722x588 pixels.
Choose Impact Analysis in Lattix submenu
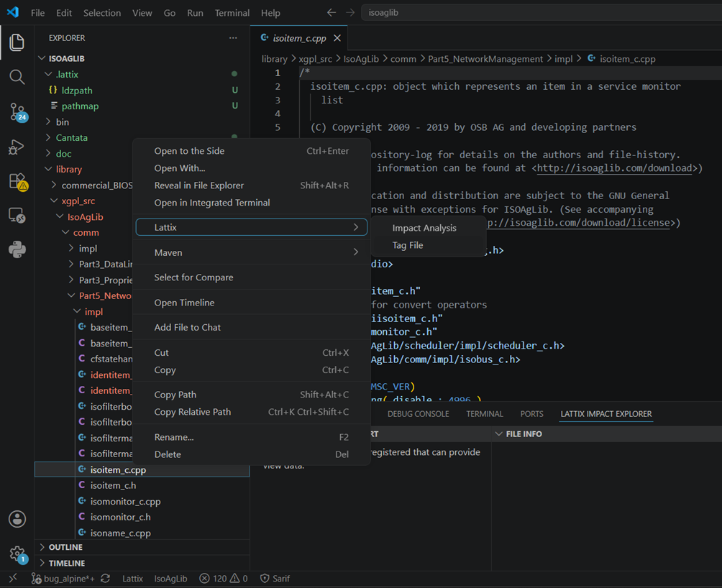tap(428, 228)
